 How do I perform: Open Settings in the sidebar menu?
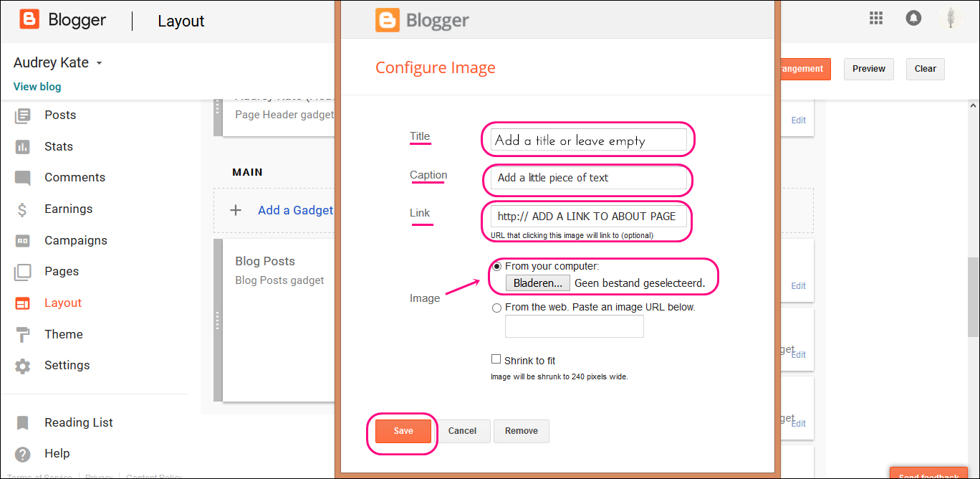click(x=67, y=366)
